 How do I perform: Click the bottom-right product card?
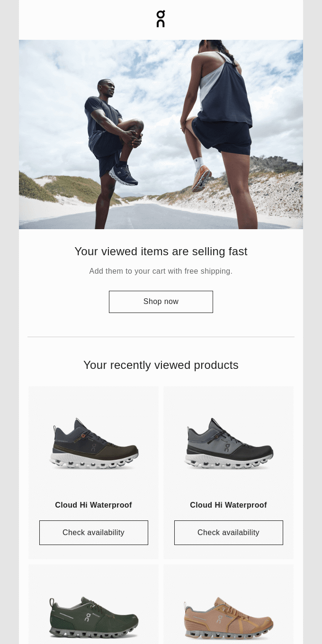point(228,604)
